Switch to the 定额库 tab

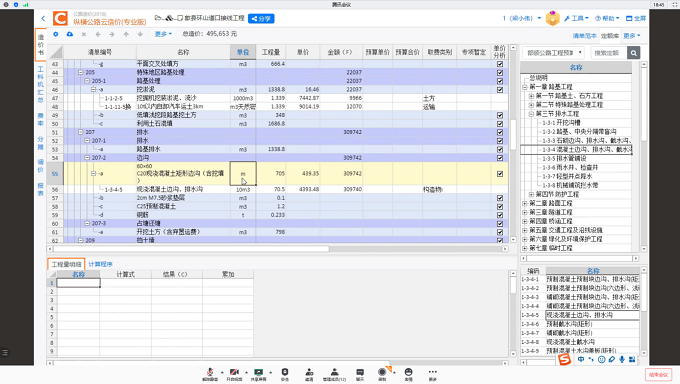pyautogui.click(x=610, y=36)
